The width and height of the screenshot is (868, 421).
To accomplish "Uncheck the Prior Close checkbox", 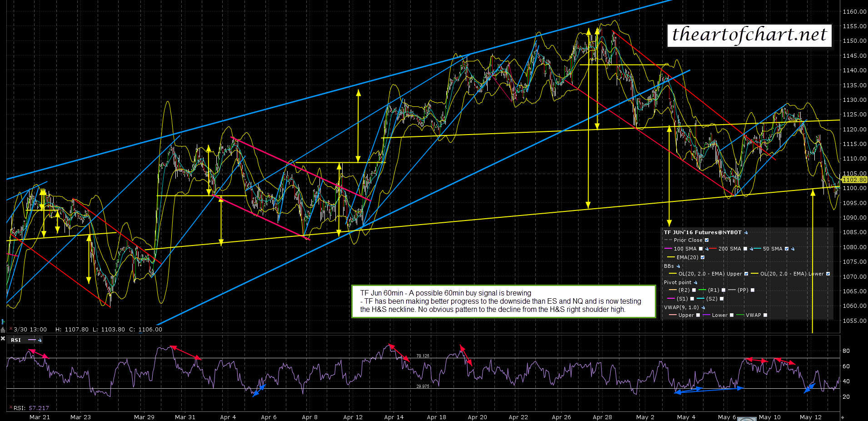I will tap(707, 241).
